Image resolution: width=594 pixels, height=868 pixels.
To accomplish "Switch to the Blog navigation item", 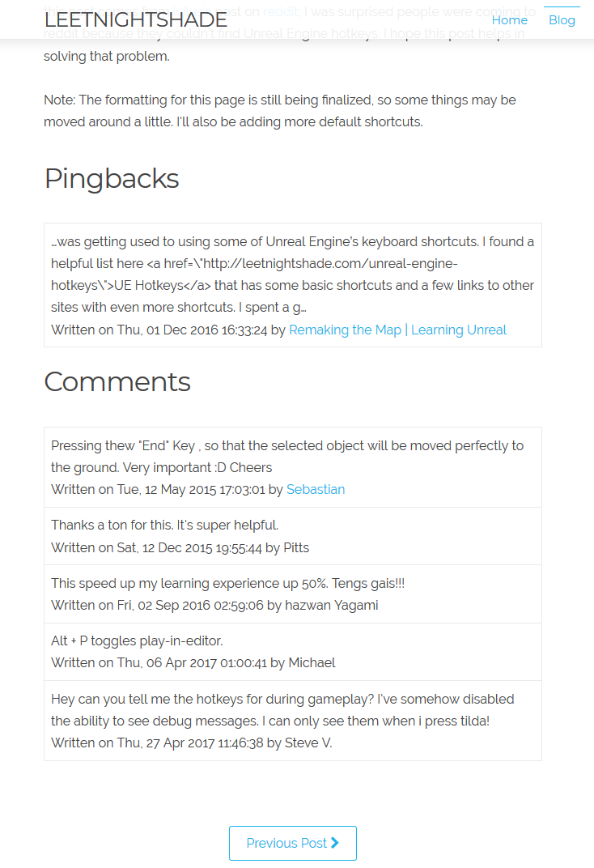I will tap(562, 20).
